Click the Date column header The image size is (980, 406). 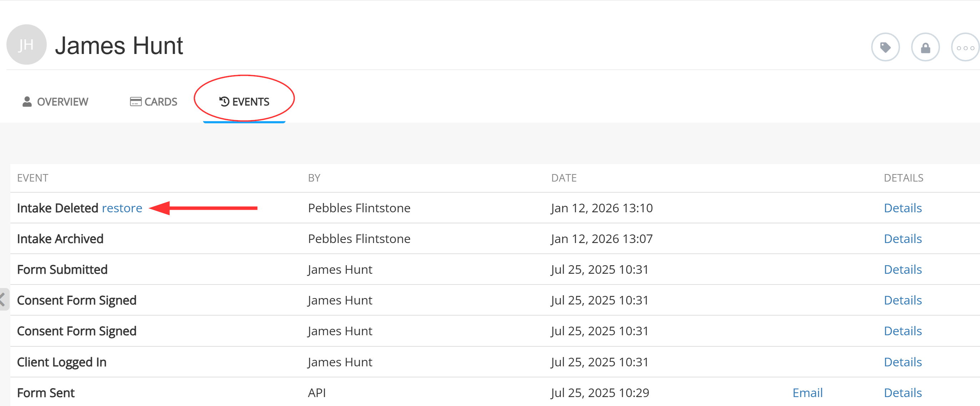click(564, 178)
